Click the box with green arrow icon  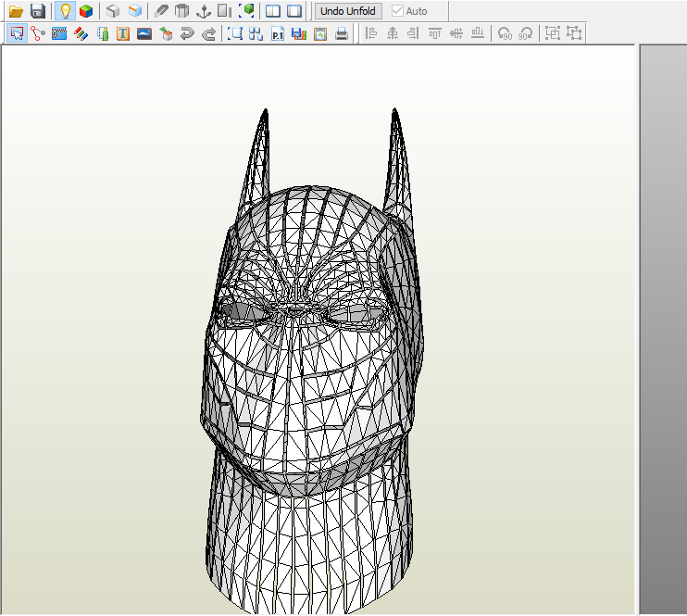[x=166, y=33]
